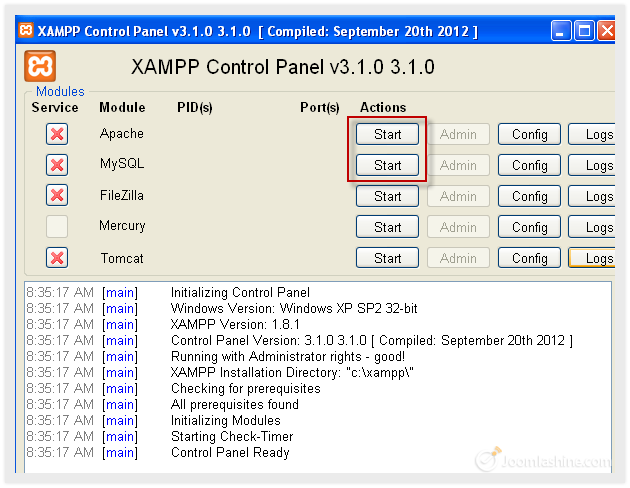The image size is (630, 488).
Task: Toggle Apache service install checkbox
Action: tap(57, 135)
